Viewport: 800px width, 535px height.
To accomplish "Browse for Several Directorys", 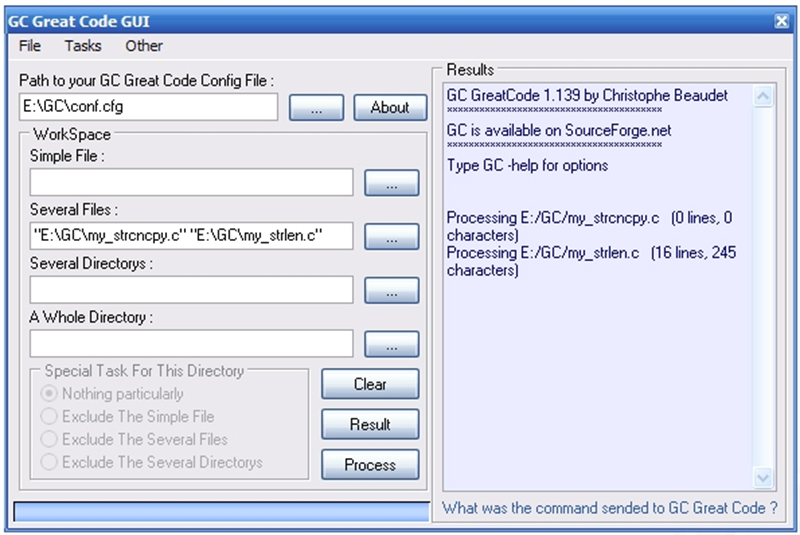I will pyautogui.click(x=392, y=290).
